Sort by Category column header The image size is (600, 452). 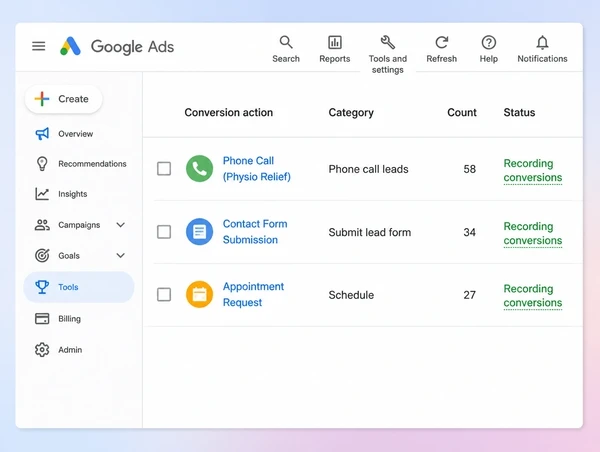tap(351, 112)
